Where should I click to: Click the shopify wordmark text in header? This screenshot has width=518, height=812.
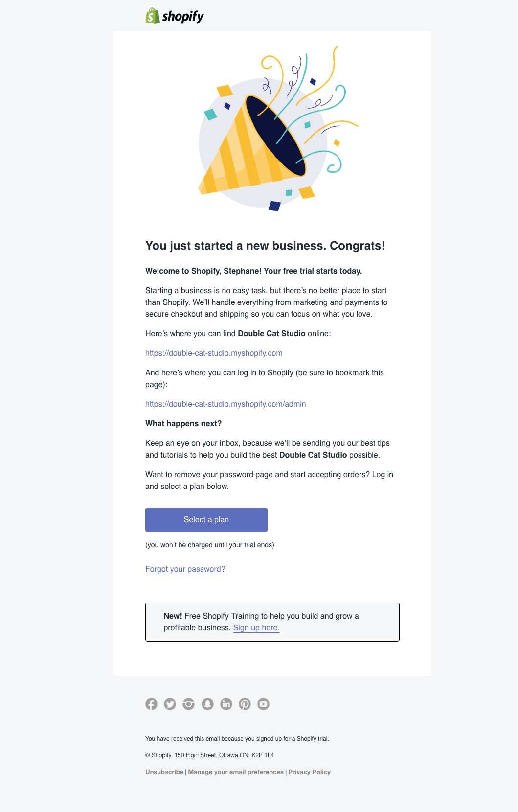[x=183, y=17]
